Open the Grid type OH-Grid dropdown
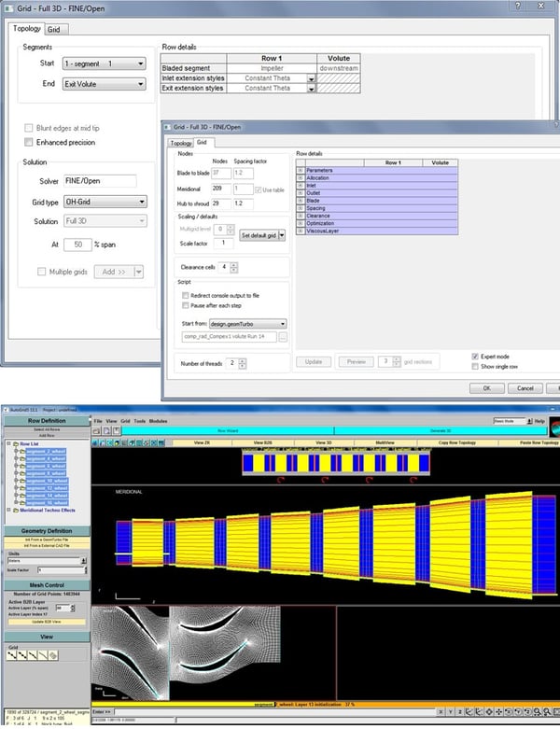The image size is (560, 729). tap(104, 201)
